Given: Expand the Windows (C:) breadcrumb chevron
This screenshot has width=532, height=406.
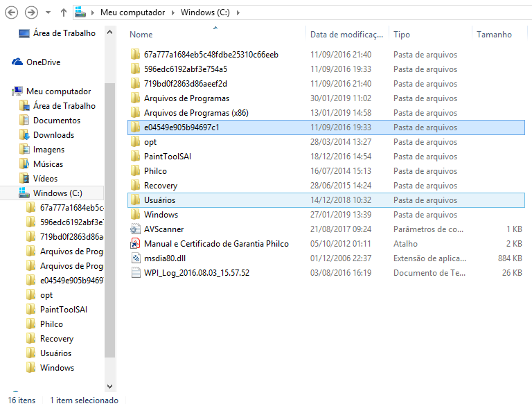Looking at the screenshot, I should point(238,12).
